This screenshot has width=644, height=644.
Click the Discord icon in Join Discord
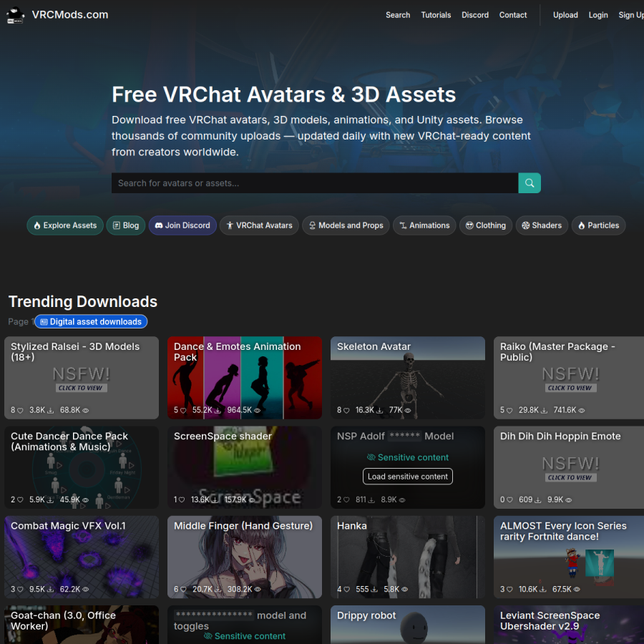[159, 225]
